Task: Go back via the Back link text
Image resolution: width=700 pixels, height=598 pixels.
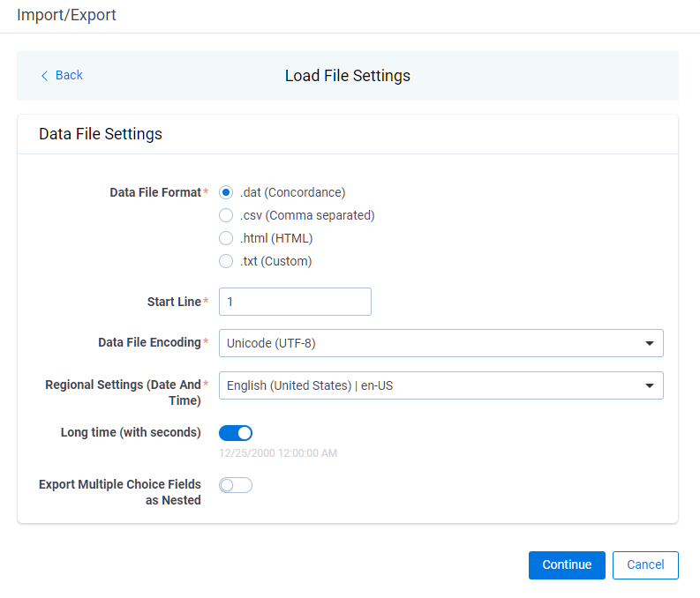Action: 69,75
